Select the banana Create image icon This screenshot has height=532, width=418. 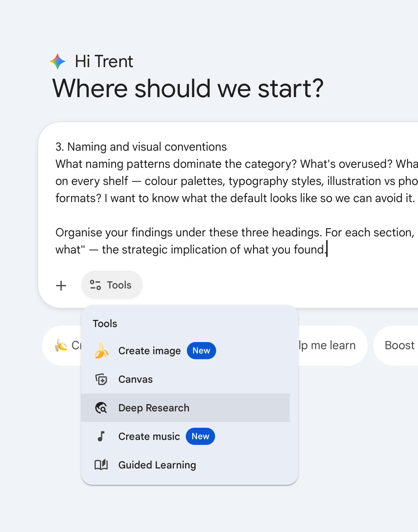[x=101, y=351]
